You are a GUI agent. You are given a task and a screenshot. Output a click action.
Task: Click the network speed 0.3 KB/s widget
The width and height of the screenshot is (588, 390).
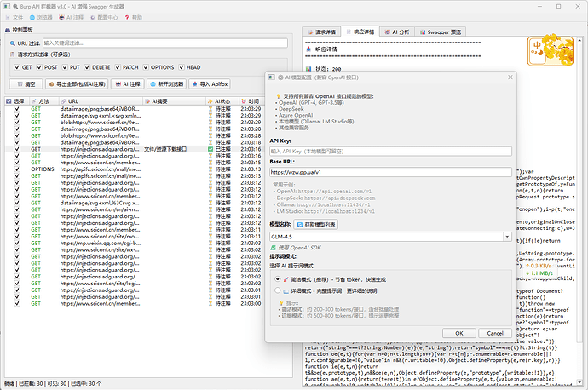tap(539, 266)
